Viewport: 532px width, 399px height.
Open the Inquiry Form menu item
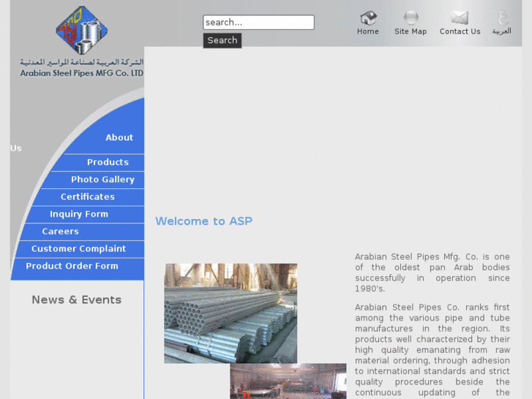point(79,214)
